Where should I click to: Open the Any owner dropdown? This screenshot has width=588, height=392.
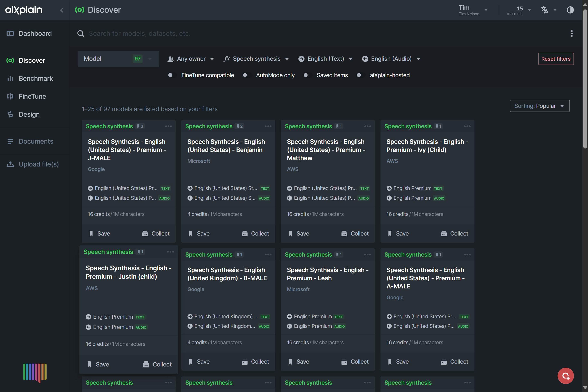point(191,59)
